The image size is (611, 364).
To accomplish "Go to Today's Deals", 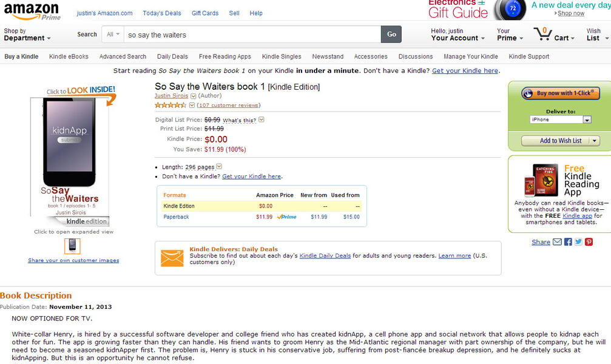I will point(161,13).
